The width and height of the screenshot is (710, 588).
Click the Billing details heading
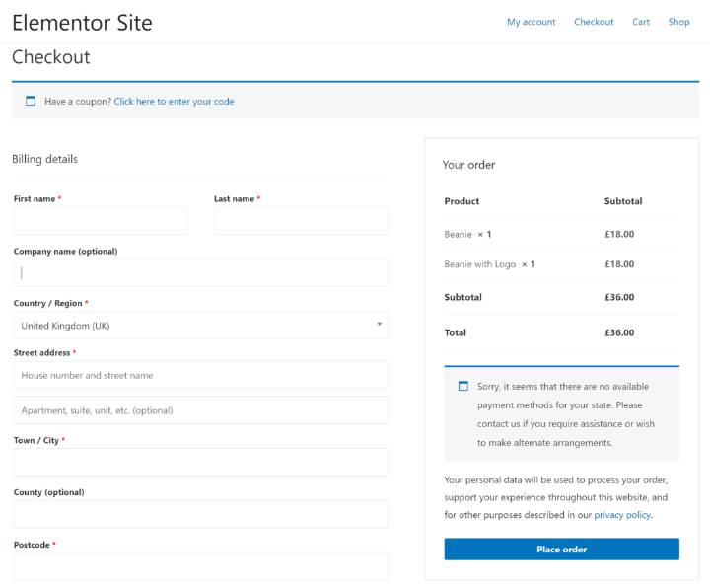point(44,159)
